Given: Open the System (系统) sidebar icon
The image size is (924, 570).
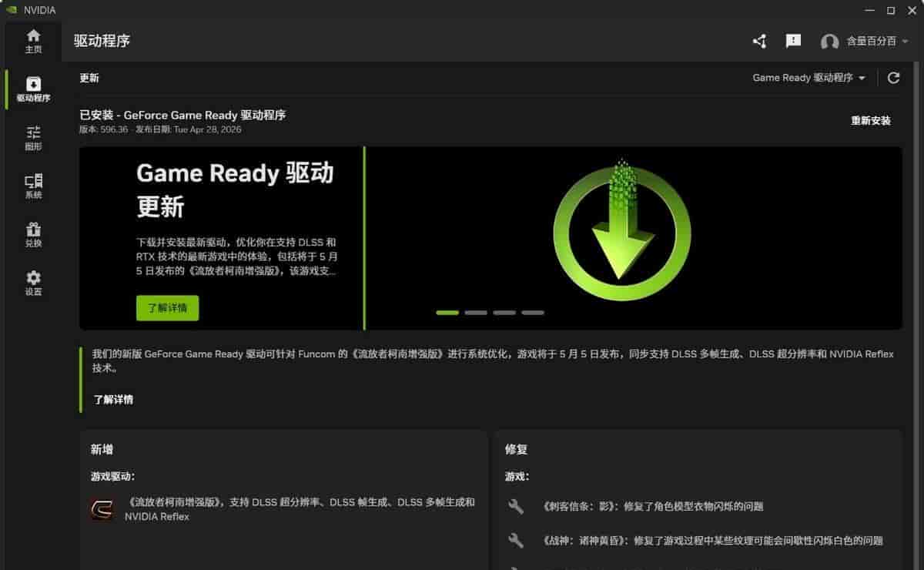Looking at the screenshot, I should [33, 186].
